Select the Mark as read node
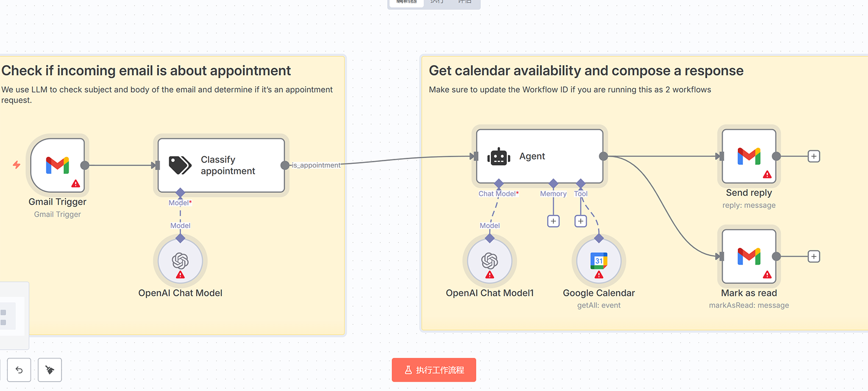Screen dimensions: 868x391 749,257
